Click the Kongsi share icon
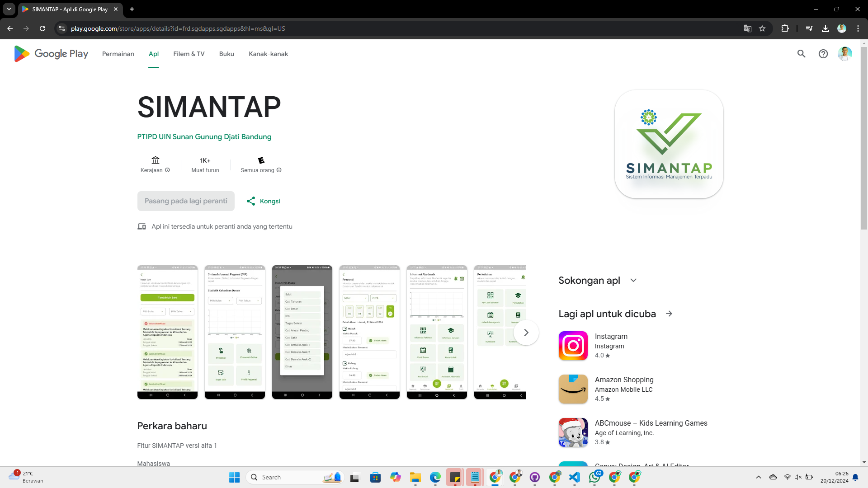This screenshot has width=868, height=488. pos(251,201)
